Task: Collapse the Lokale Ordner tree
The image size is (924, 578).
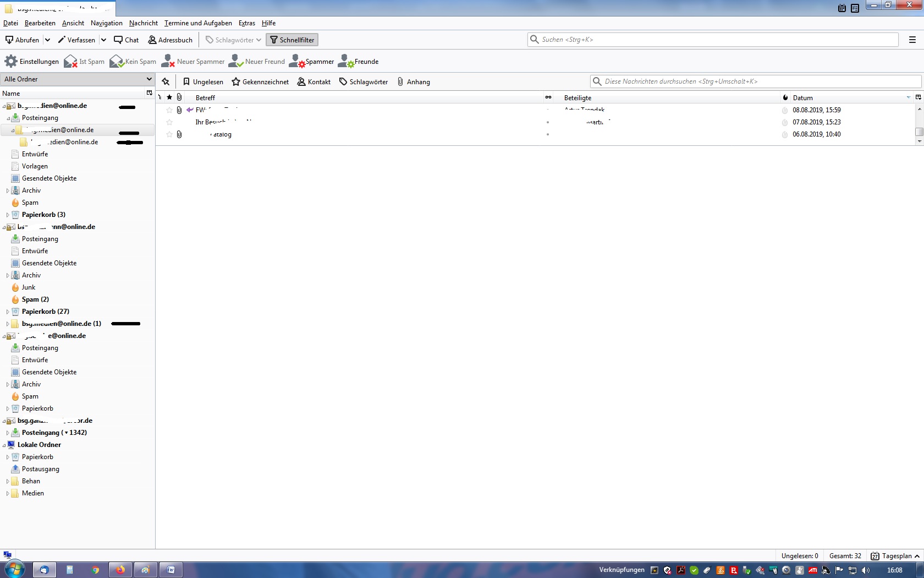Action: point(4,445)
